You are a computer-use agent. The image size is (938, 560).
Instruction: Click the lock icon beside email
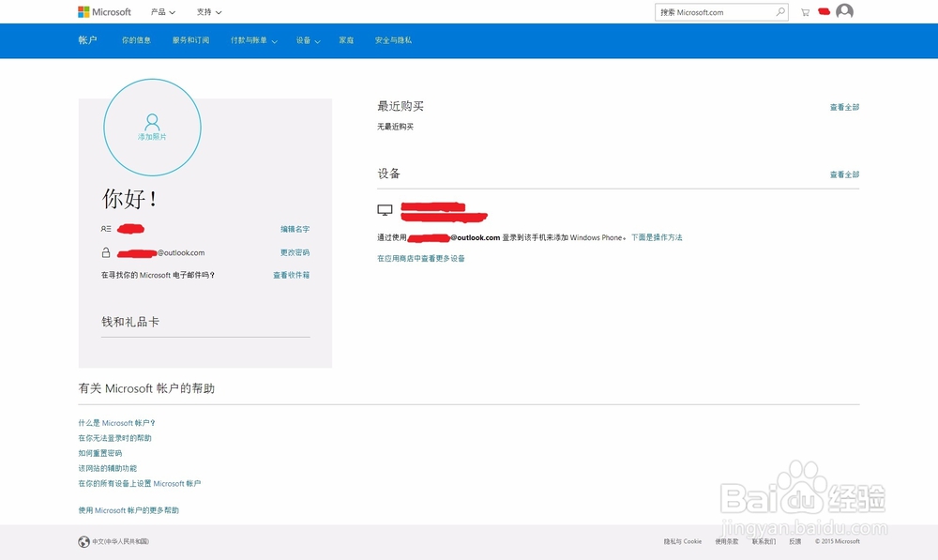106,252
